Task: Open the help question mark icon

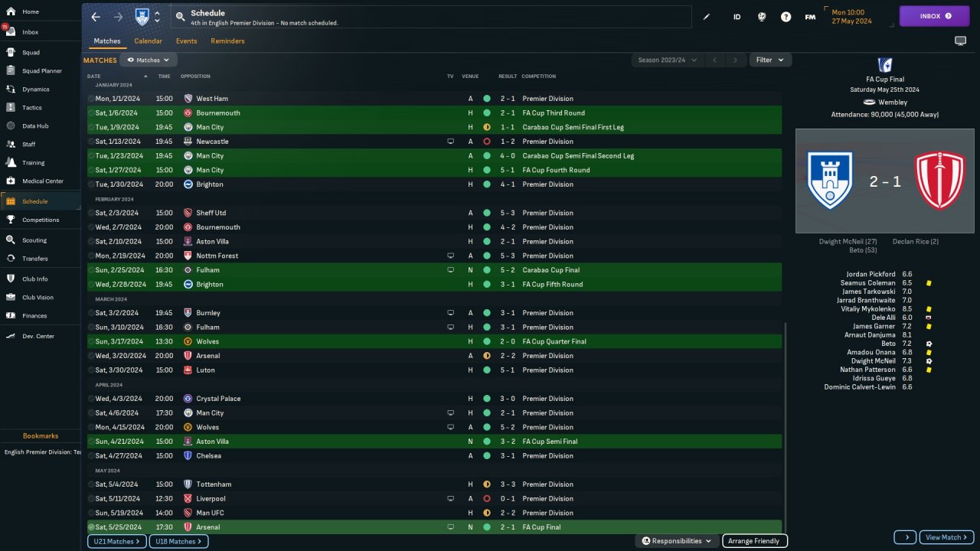Action: click(786, 17)
